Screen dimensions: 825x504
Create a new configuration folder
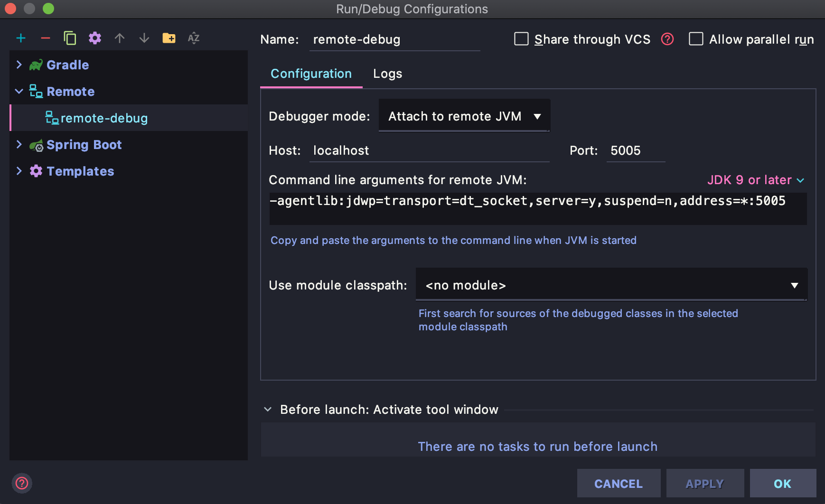[169, 38]
